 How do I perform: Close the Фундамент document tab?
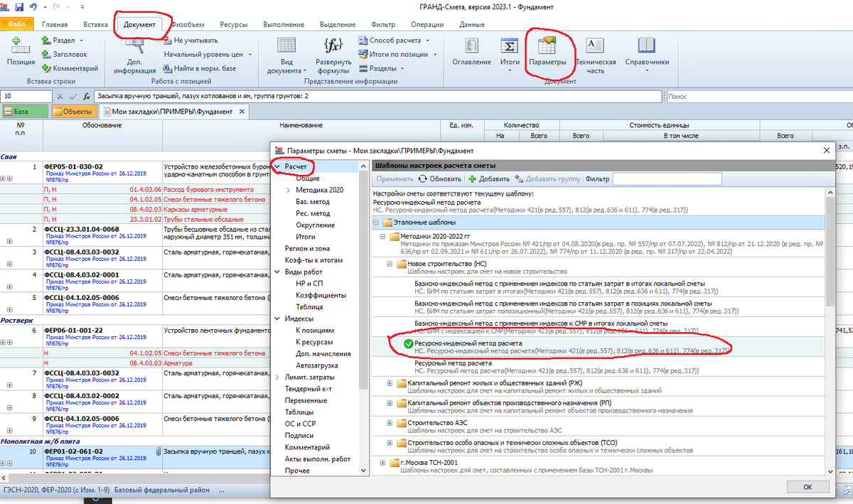[241, 111]
